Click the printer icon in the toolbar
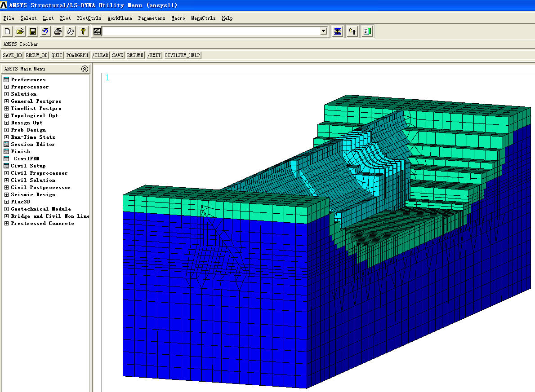This screenshot has width=535, height=392. tap(58, 32)
